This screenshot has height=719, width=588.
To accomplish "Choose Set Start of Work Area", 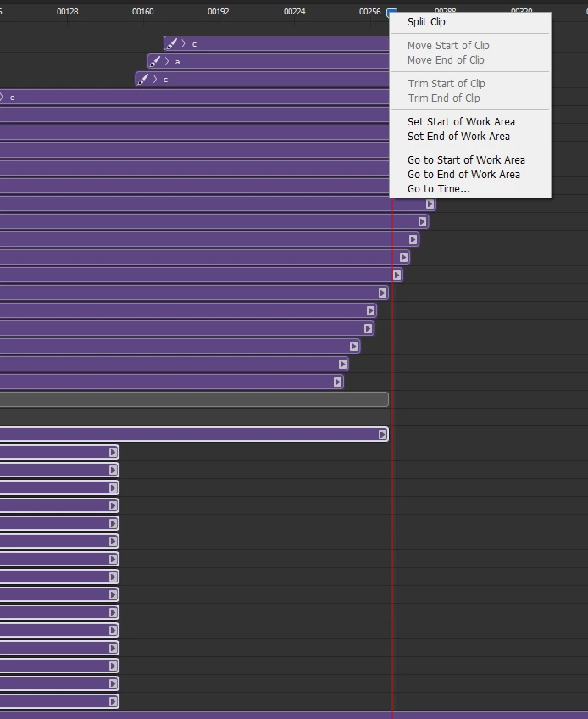I will tap(461, 121).
